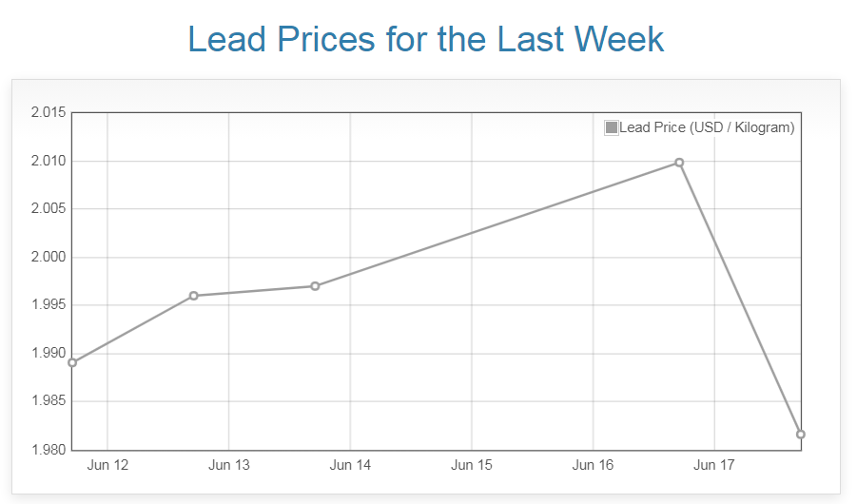857x504 pixels.
Task: Select the peak data point near 2.010
Action: 679,163
